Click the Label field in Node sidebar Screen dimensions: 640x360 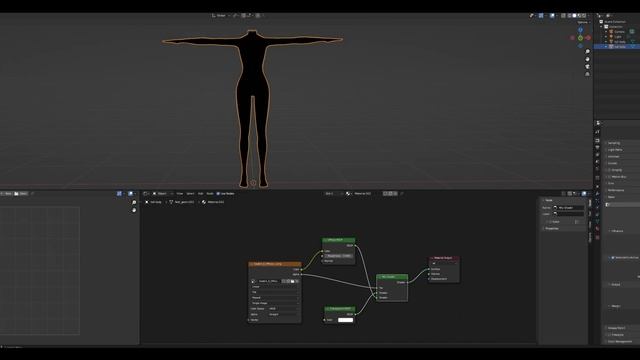(x=569, y=214)
